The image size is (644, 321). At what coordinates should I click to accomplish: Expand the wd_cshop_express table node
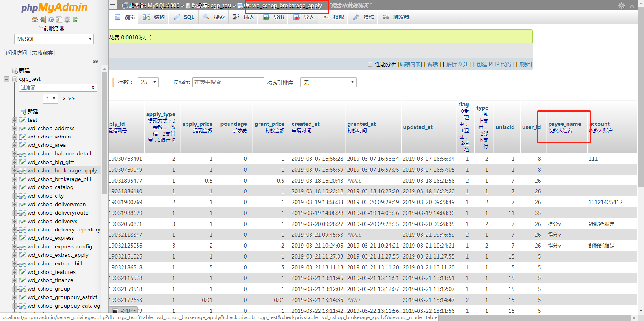tap(15, 238)
